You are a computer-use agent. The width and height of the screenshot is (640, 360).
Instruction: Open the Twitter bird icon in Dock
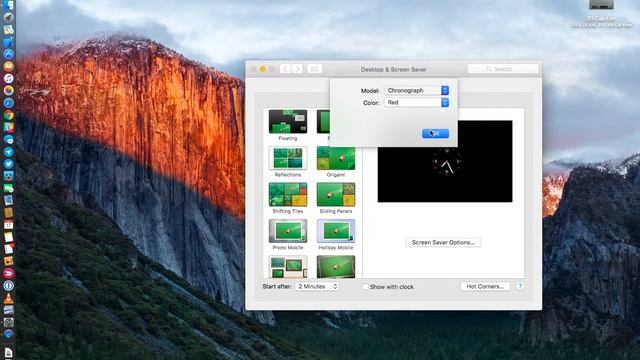pos(9,164)
